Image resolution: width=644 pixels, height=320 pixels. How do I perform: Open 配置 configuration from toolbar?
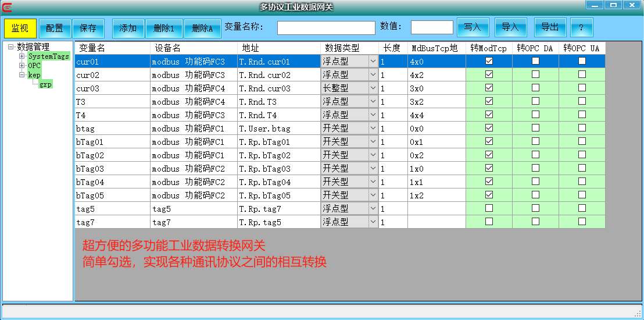click(55, 28)
